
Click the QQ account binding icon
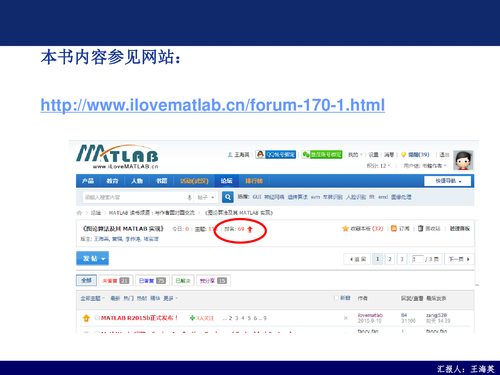[260, 155]
